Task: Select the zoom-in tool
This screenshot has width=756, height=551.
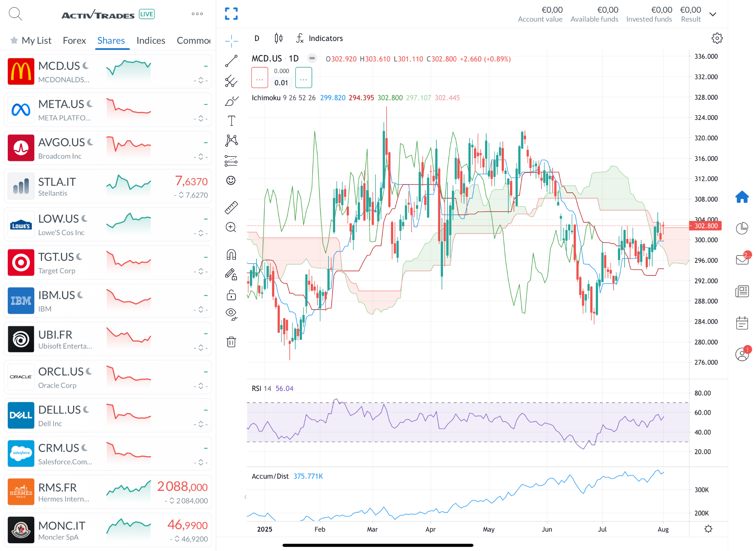Action: click(x=231, y=227)
